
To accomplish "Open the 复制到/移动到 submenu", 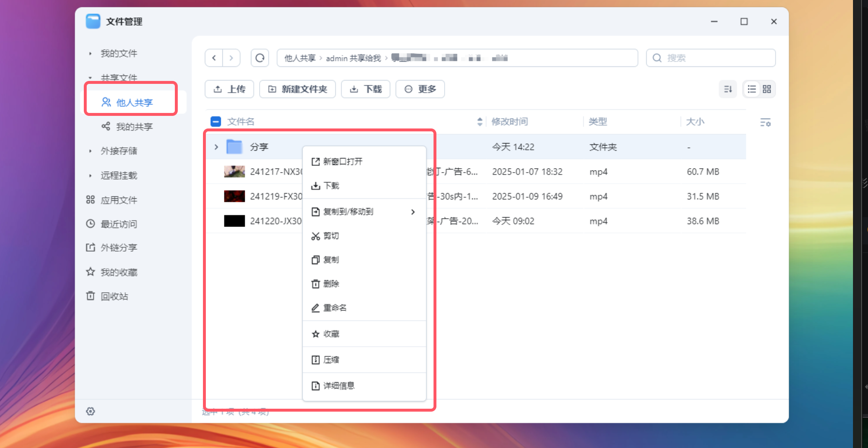I will (x=364, y=212).
